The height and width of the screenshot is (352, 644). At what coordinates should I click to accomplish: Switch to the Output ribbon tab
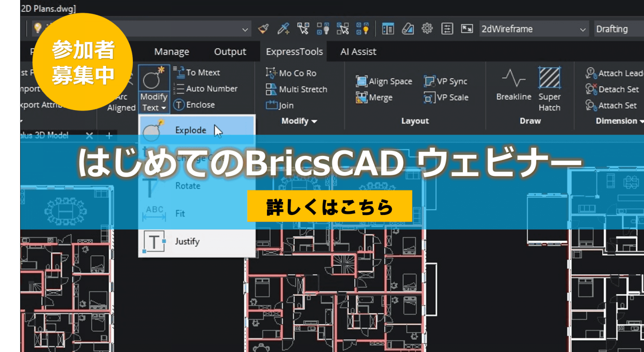tap(230, 52)
